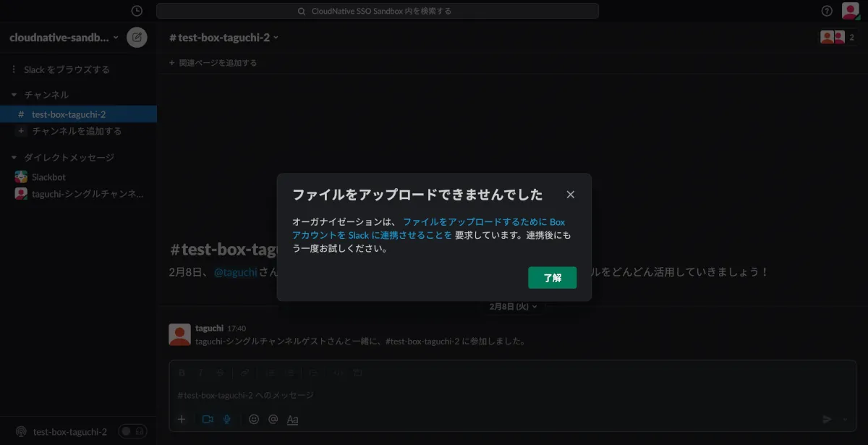Open the emoji picker smiley icon

(254, 419)
